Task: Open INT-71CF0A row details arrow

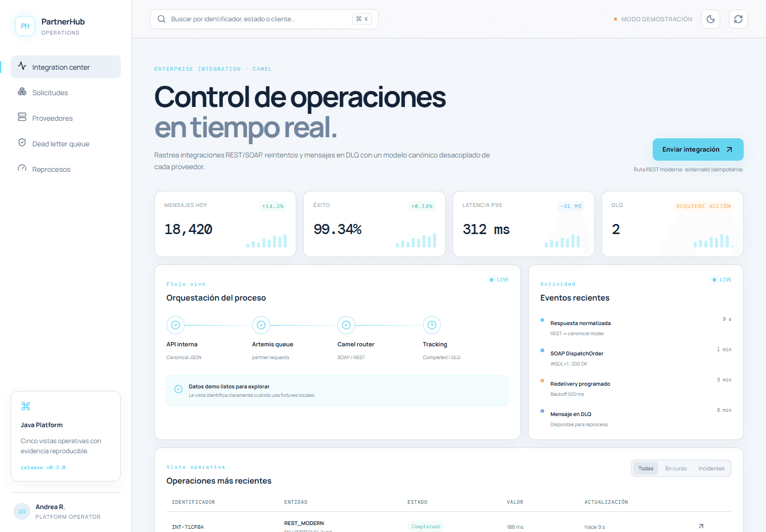Action: 701,526
